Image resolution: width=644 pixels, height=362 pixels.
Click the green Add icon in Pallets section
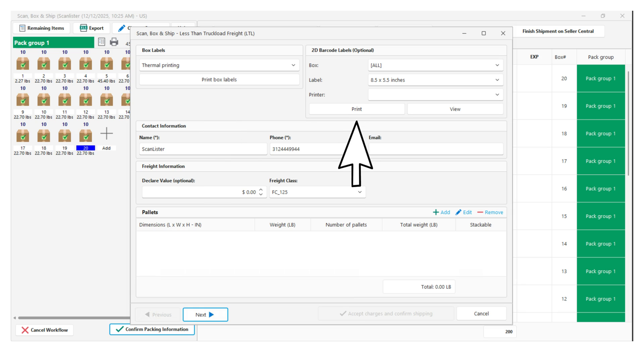(436, 212)
